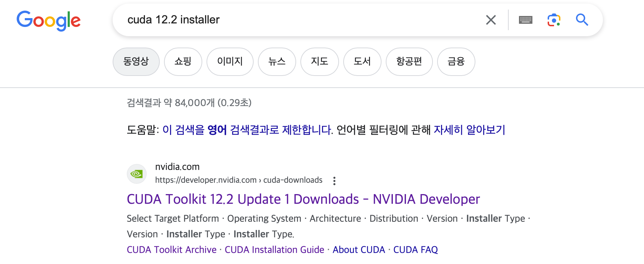This screenshot has width=644, height=264.
Task: Select the 이미지 filter tab
Action: (230, 62)
